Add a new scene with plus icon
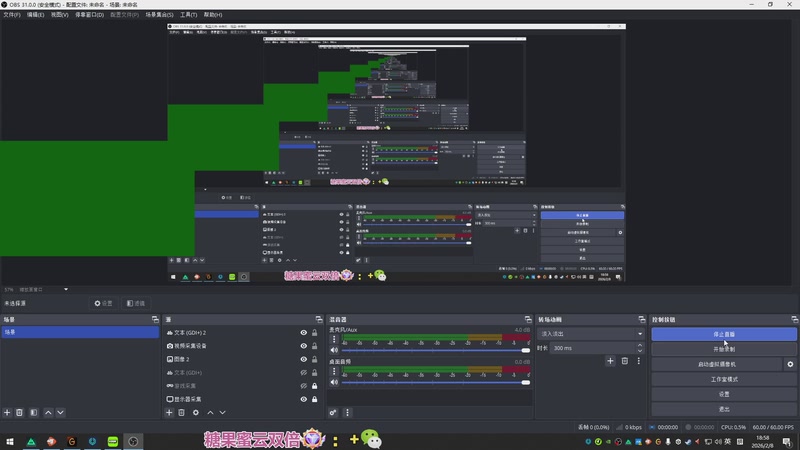 pyautogui.click(x=7, y=412)
